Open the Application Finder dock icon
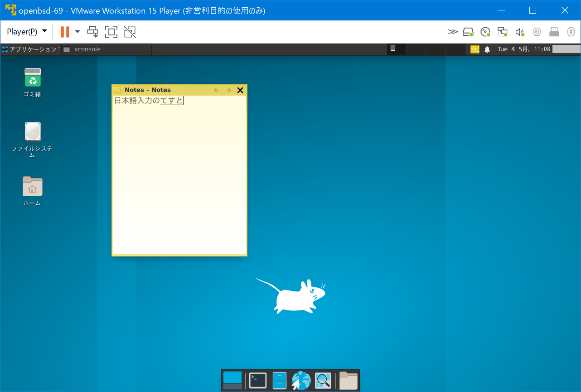 tap(323, 381)
